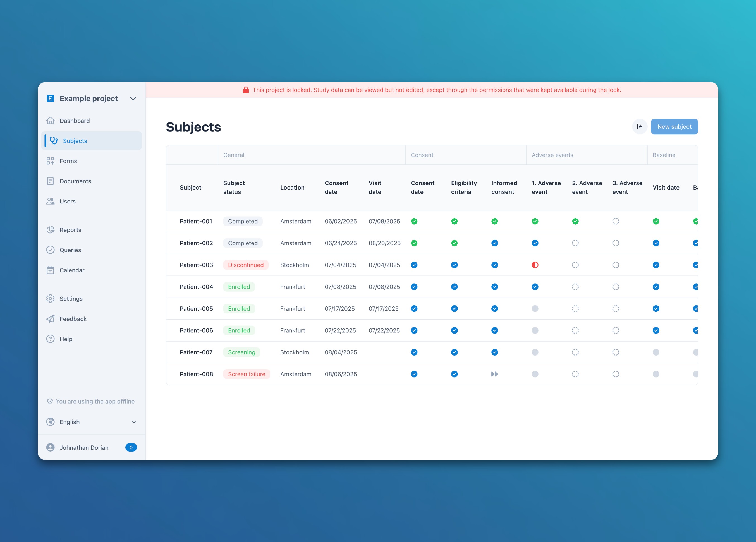Click the Location column header
756x542 pixels.
tap(292, 187)
